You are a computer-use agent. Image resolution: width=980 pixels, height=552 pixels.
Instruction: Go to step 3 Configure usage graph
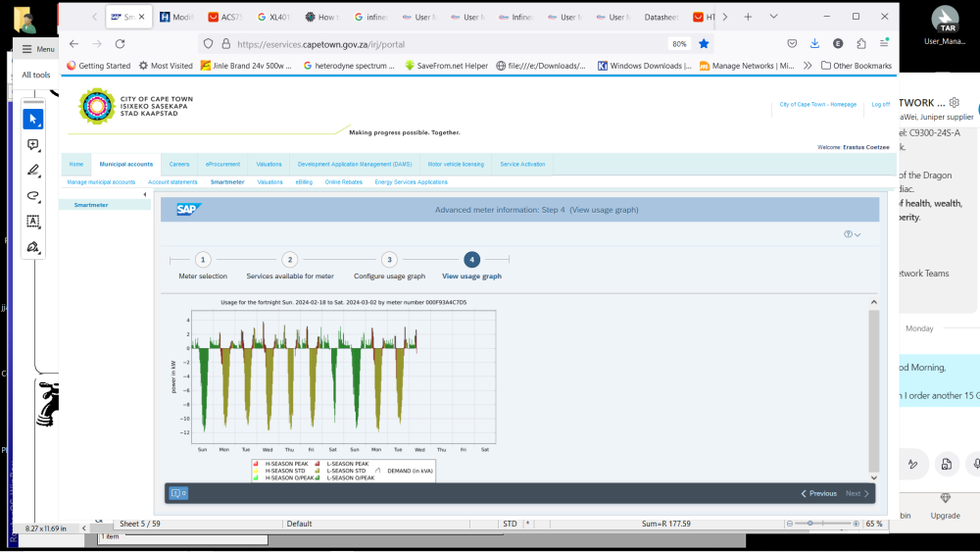[389, 260]
